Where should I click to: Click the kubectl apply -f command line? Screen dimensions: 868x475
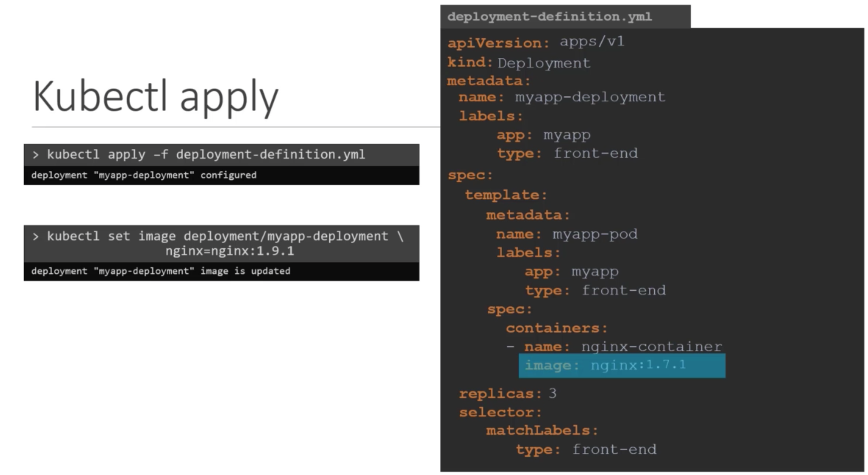(x=206, y=154)
